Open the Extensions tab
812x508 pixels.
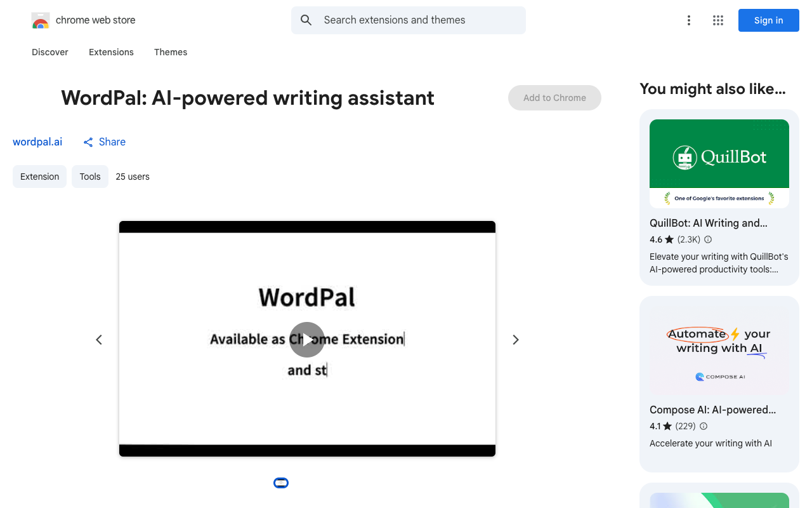tap(111, 52)
